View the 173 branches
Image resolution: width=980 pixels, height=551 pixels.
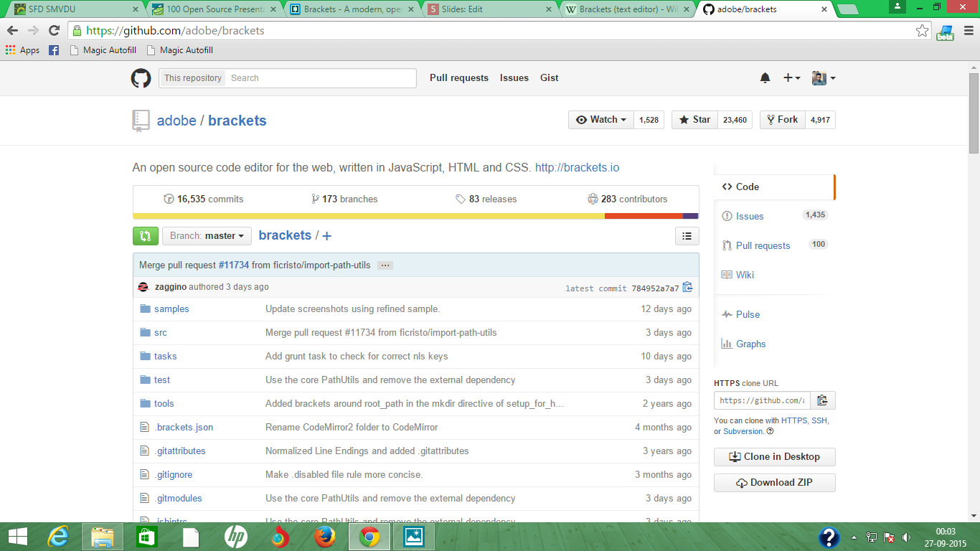coord(344,199)
